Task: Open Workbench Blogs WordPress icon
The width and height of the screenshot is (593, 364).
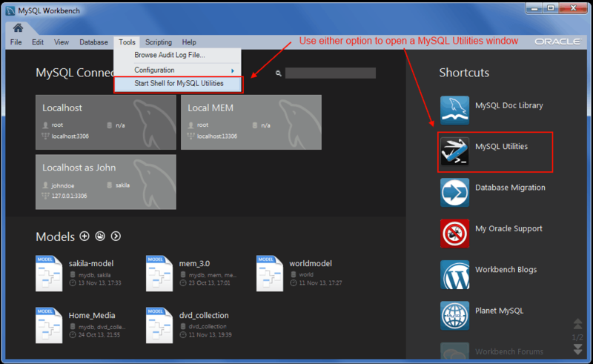Action: (454, 274)
